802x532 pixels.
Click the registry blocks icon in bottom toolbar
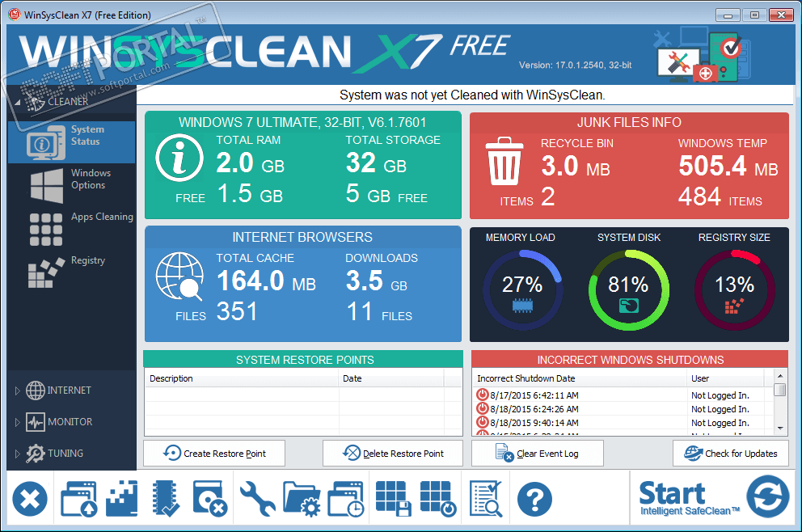pos(122,499)
